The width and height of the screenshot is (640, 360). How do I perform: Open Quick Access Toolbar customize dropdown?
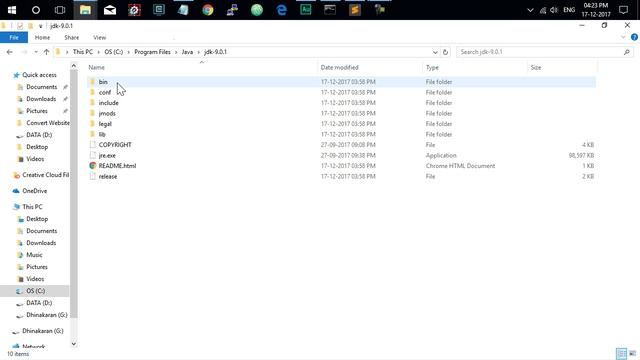click(40, 26)
